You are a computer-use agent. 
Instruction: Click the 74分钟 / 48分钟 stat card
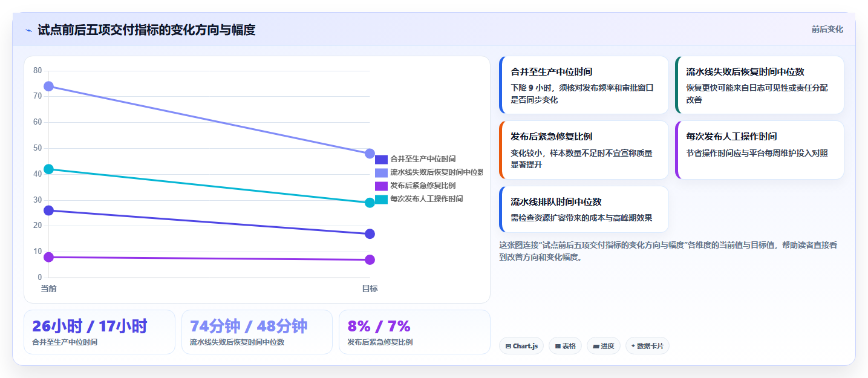pyautogui.click(x=257, y=332)
